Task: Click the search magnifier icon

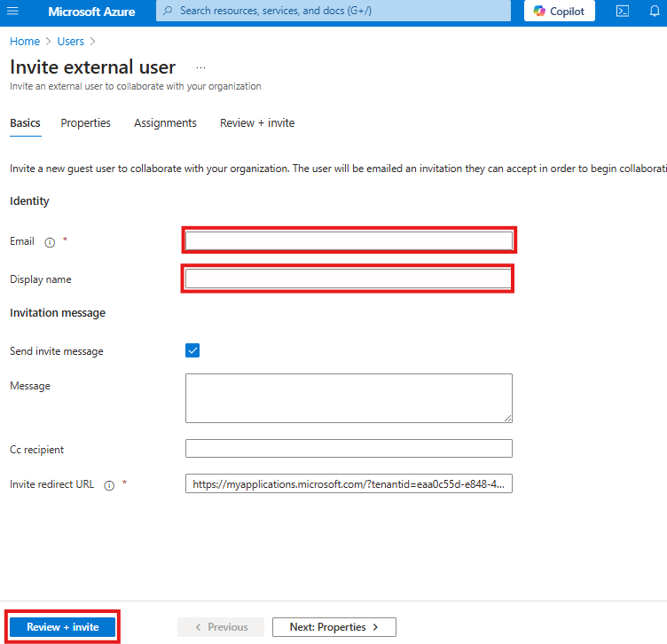Action: pos(168,11)
